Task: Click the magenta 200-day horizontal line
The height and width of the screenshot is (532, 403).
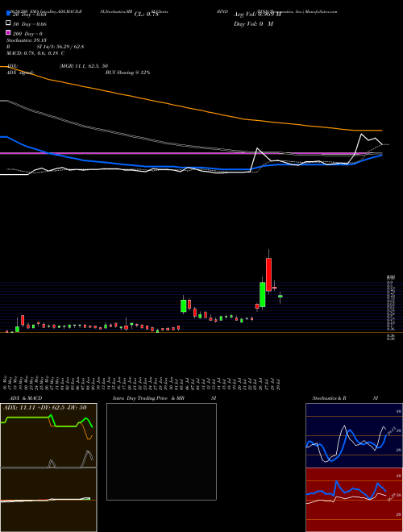Action: [x=190, y=153]
